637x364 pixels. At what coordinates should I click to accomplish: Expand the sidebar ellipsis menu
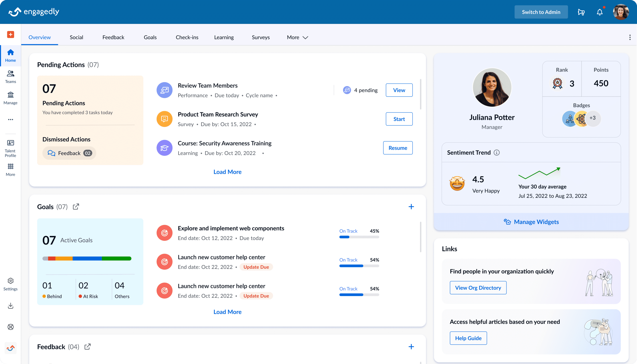pyautogui.click(x=10, y=119)
